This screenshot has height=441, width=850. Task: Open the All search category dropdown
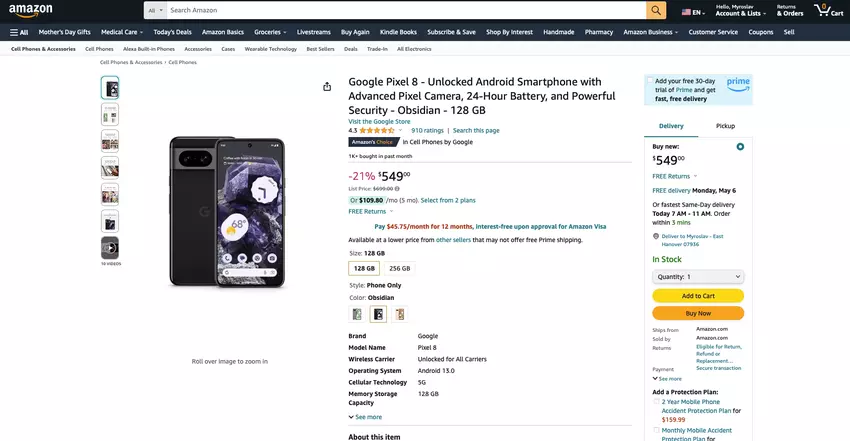[154, 10]
